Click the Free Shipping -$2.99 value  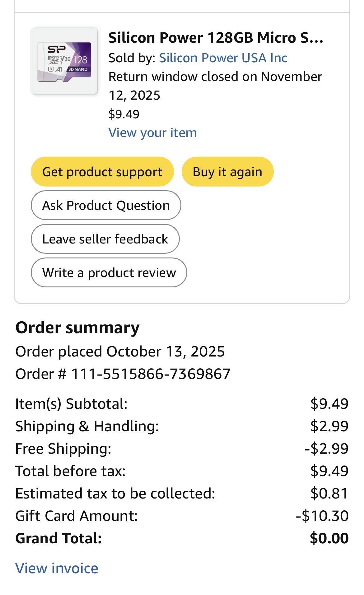point(326,449)
